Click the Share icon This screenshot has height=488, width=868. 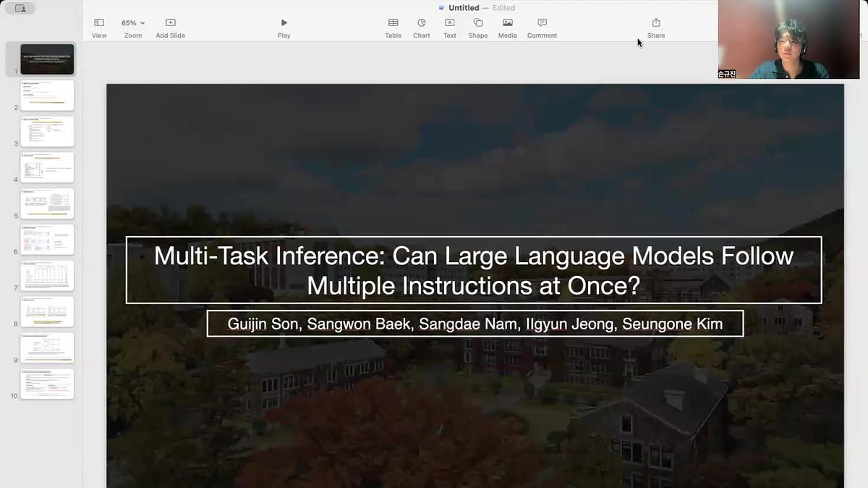[x=656, y=22]
